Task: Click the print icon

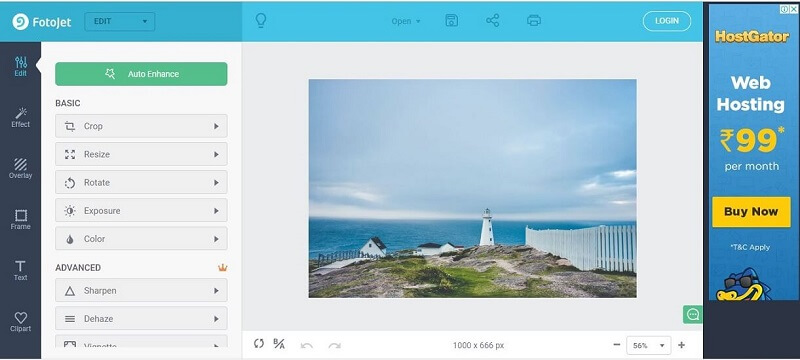Action: click(534, 21)
